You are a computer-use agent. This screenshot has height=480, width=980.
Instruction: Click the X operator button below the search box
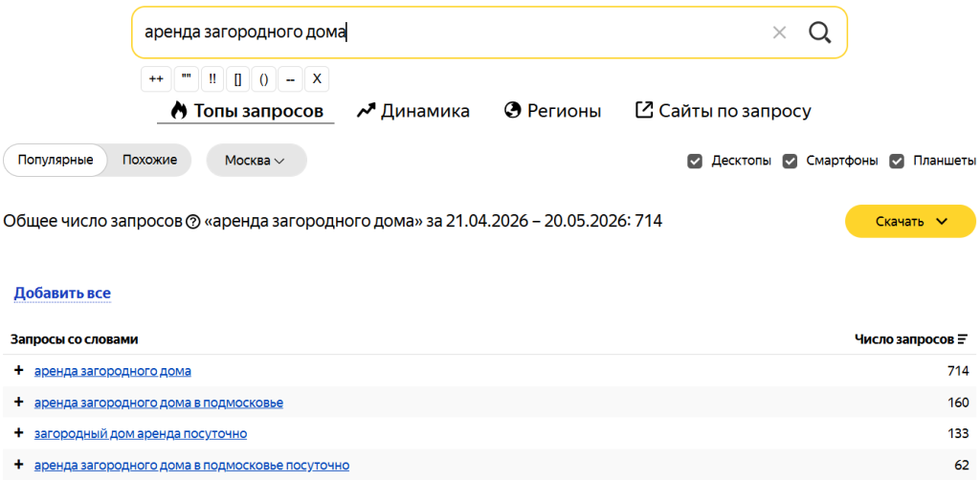pyautogui.click(x=317, y=79)
